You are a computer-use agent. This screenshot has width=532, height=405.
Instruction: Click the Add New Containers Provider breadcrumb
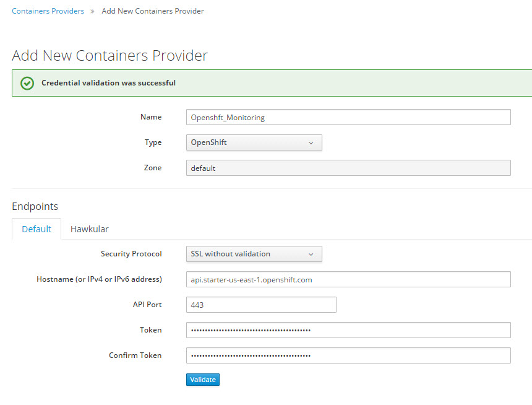153,11
